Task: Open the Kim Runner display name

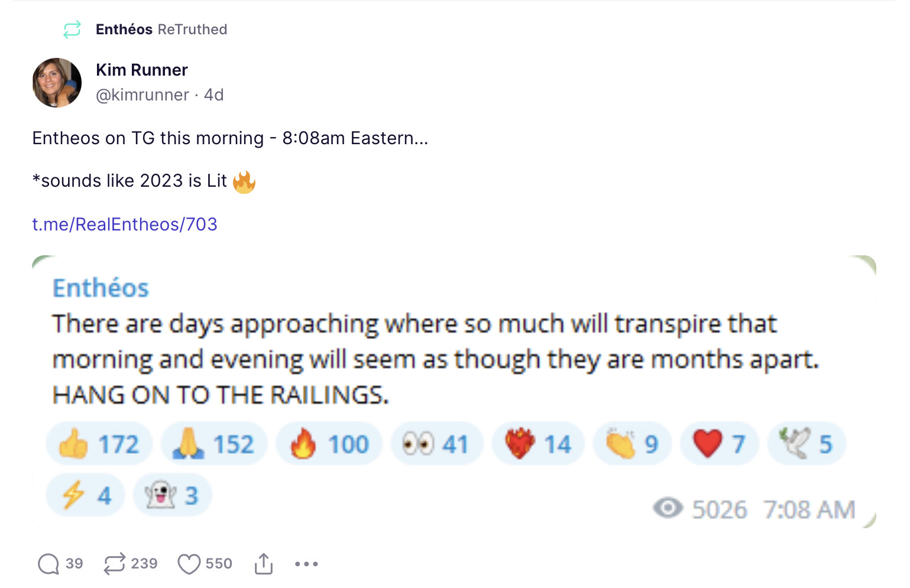Action: coord(142,70)
